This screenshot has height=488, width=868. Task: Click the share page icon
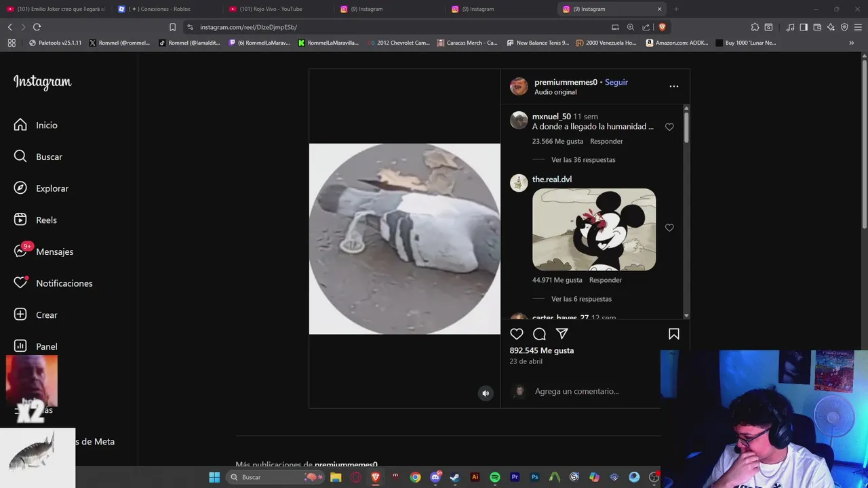(x=646, y=27)
